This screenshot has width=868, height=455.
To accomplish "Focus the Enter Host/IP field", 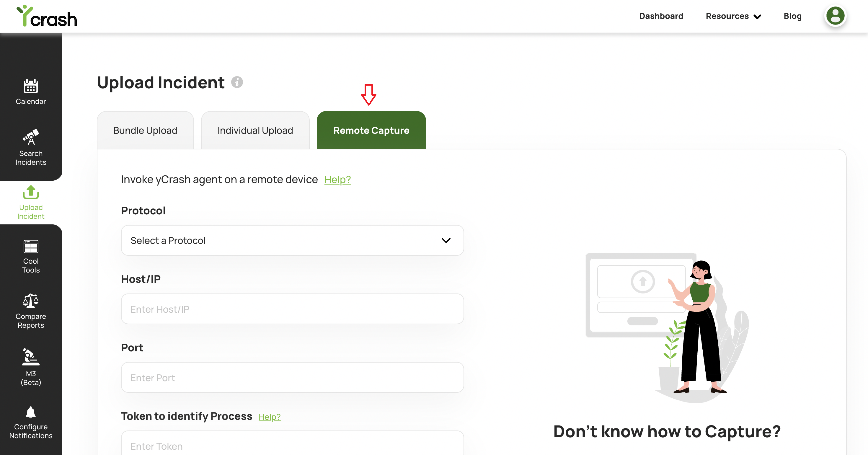I will (x=292, y=309).
